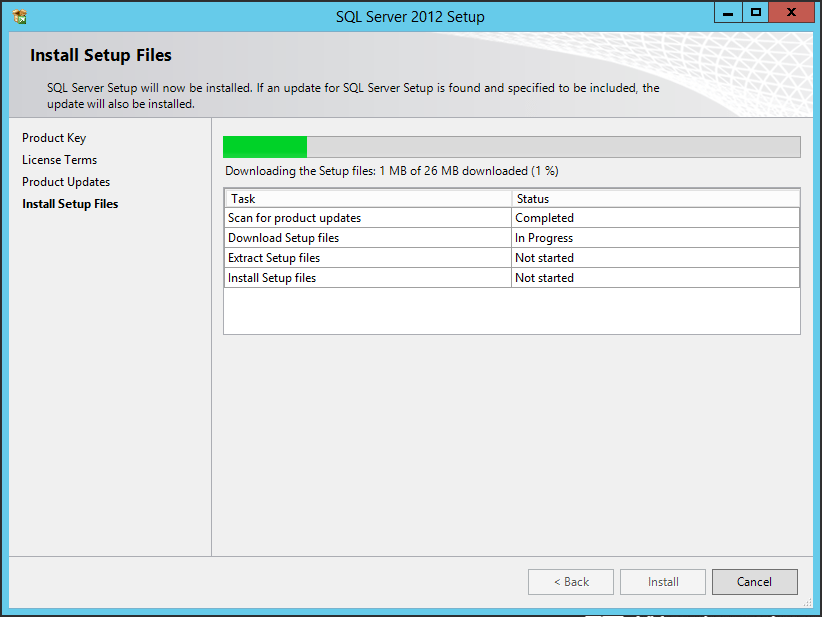Minimize the SQL Server 2012 Setup window
Viewport: 822px width, 617px height.
[728, 13]
